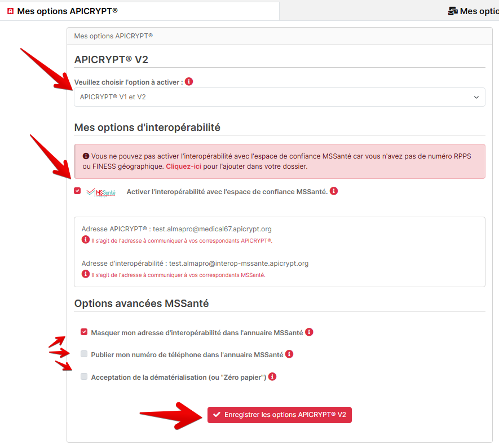Click the 'Mes options APICRYPT®' panel header
This screenshot has height=448, width=499.
(x=280, y=36)
